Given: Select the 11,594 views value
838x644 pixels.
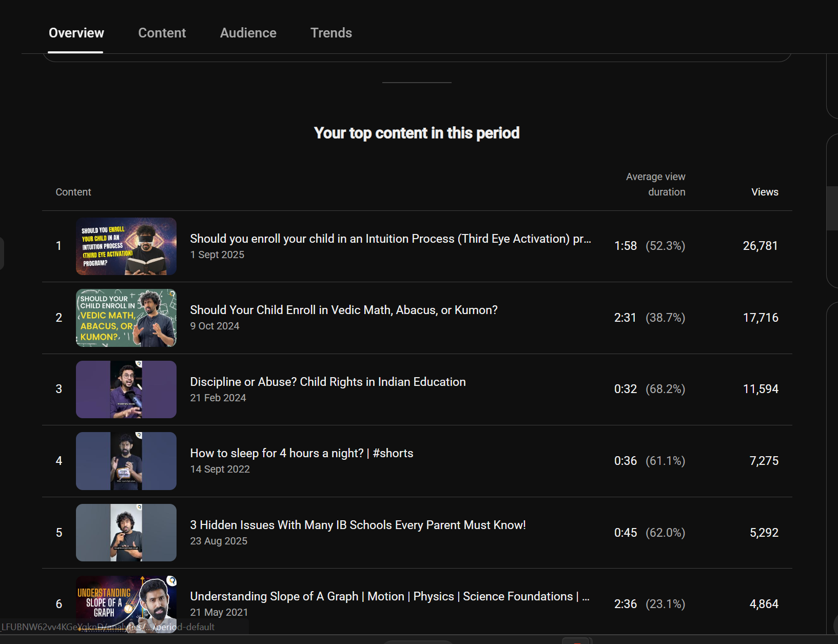Looking at the screenshot, I should 761,389.
